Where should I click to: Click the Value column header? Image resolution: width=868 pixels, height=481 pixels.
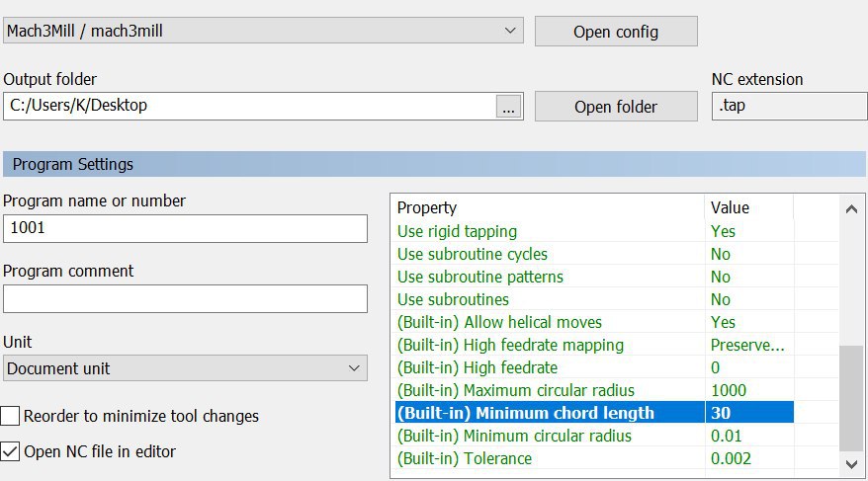point(730,207)
